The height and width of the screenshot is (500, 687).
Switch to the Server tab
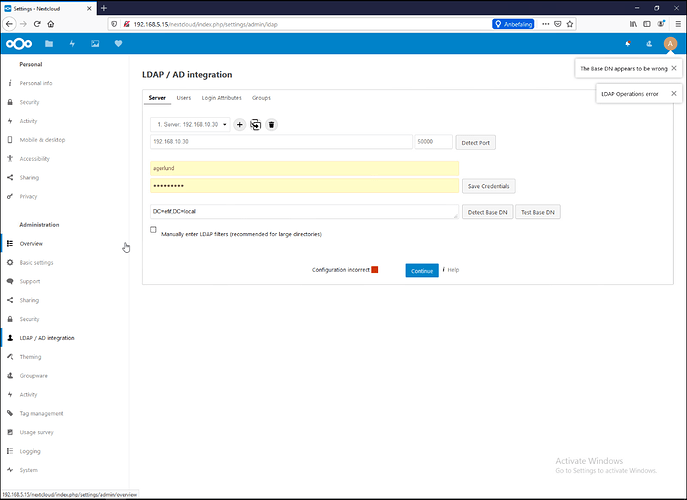[x=157, y=98]
